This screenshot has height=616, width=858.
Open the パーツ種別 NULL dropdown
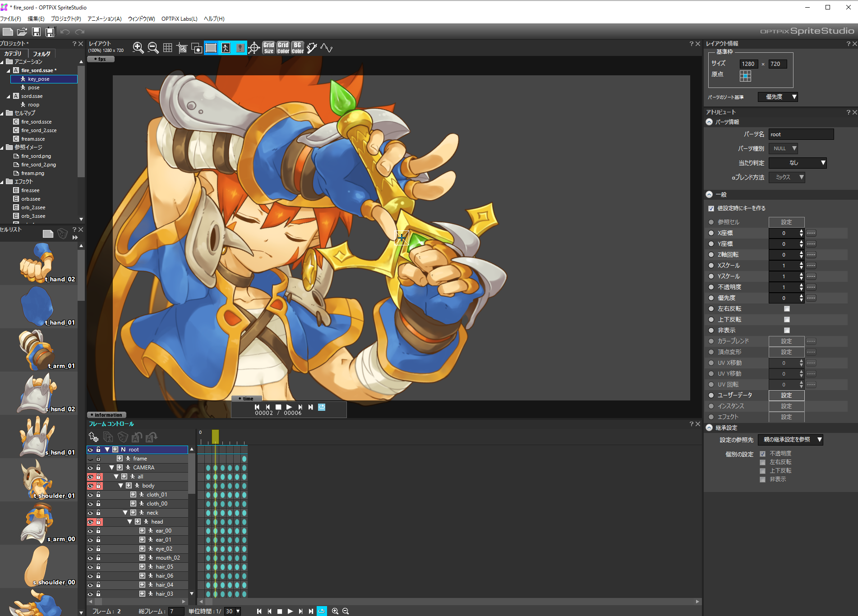click(x=784, y=148)
